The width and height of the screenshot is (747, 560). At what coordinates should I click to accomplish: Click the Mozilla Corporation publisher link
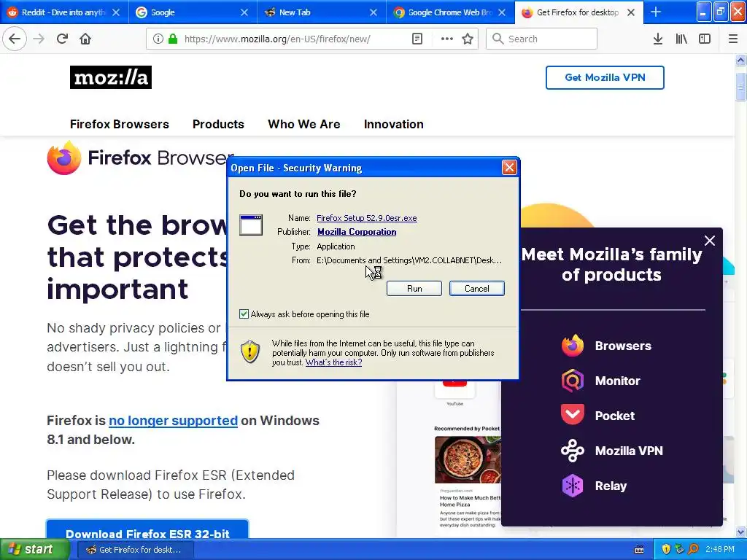[357, 232]
